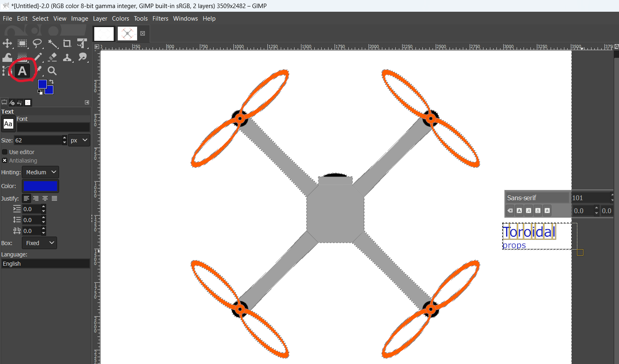The image size is (619, 364).
Task: Open the font picker Aa button
Action: pos(8,124)
